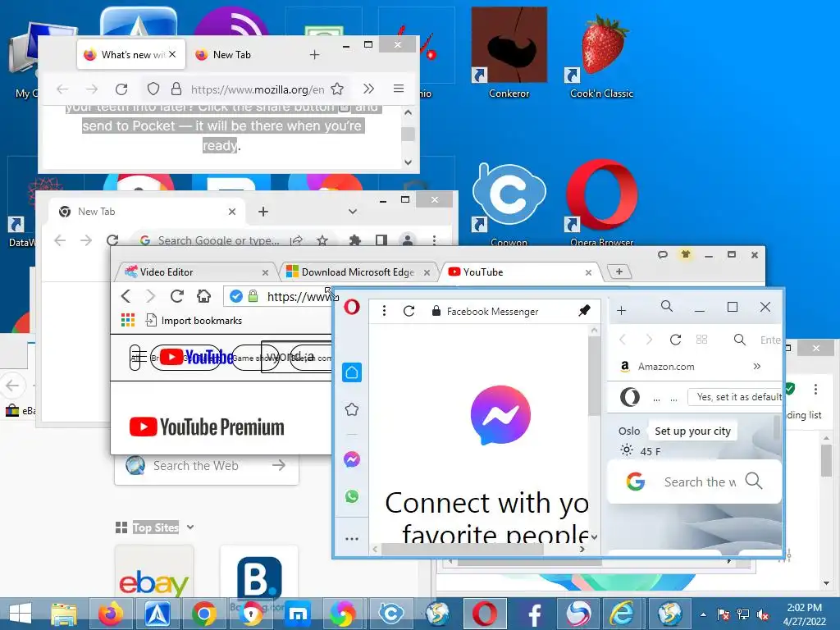Open apps grid in bookmarks bar
The image size is (840, 630).
pos(127,321)
